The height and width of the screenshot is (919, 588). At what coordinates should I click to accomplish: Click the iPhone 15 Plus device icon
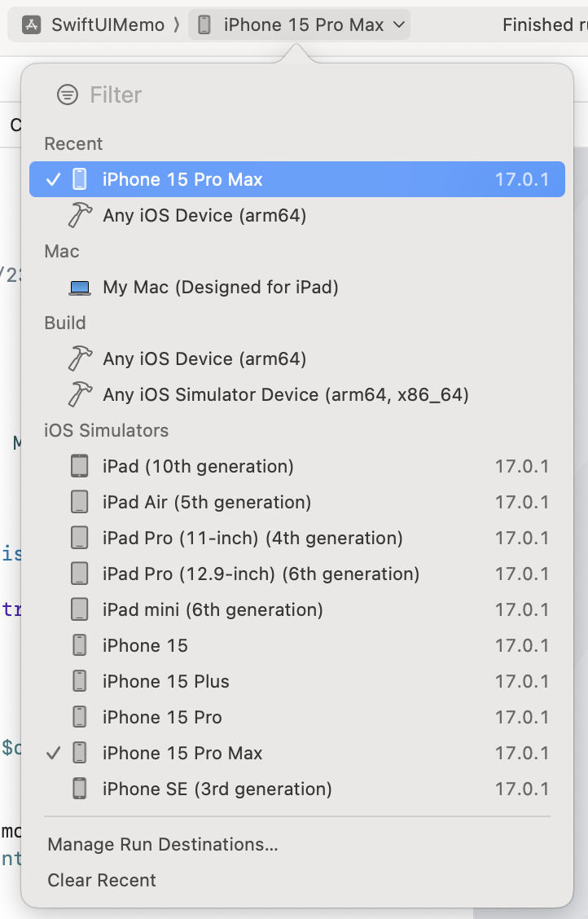80,681
